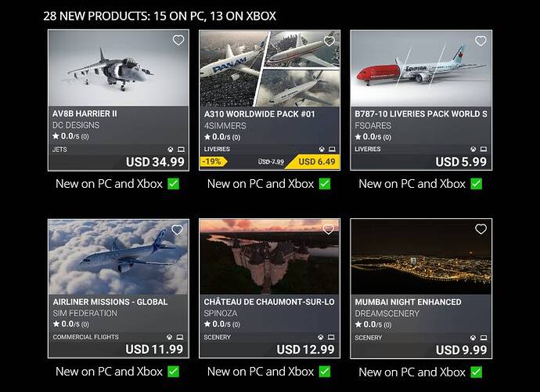Click USD 11.99 price on Airliner Missions

pos(154,350)
